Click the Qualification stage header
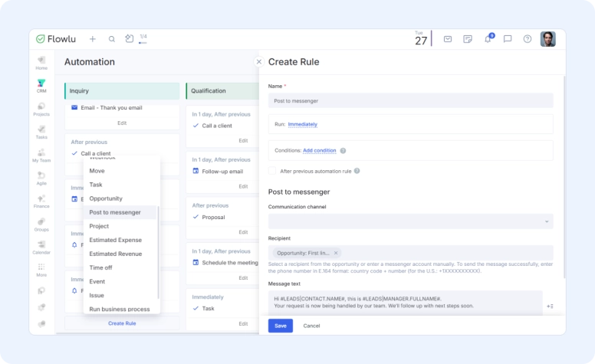The width and height of the screenshot is (595, 364). [x=222, y=91]
